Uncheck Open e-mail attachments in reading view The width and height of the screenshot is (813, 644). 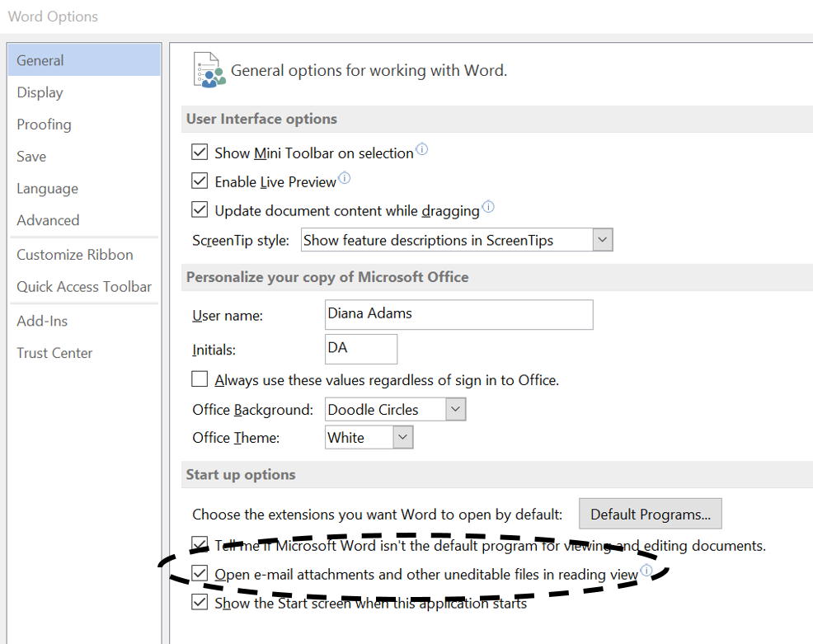200,573
